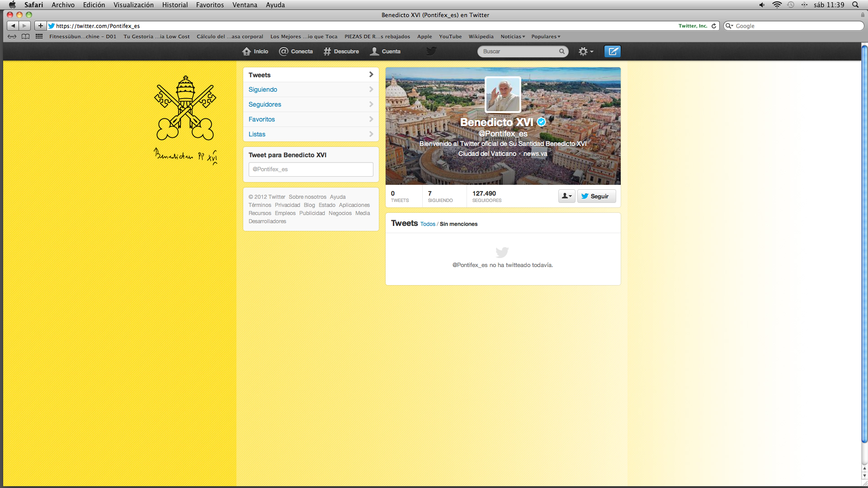868x488 pixels.
Task: Click the Wi-Fi icon in menu bar
Action: tap(777, 5)
